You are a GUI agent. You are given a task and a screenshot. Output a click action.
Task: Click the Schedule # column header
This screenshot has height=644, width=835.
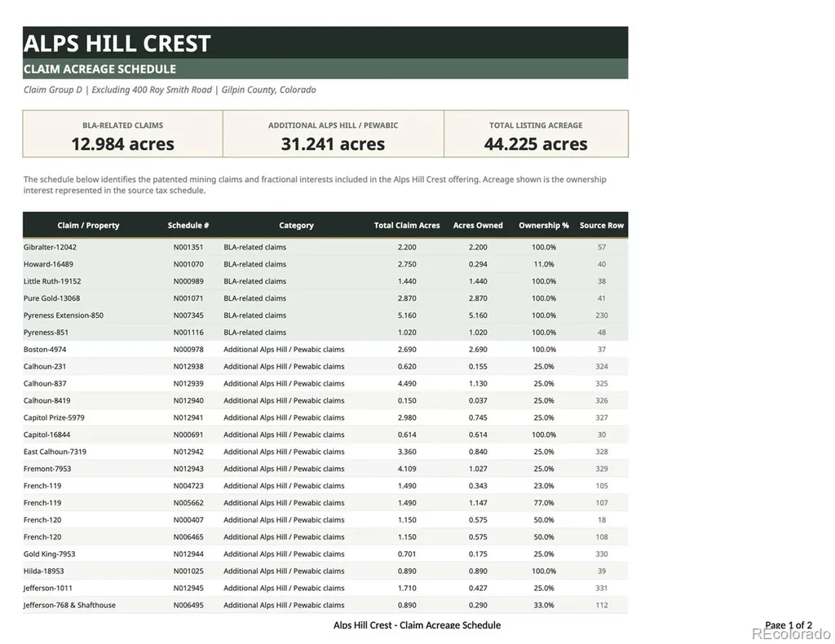pos(188,226)
